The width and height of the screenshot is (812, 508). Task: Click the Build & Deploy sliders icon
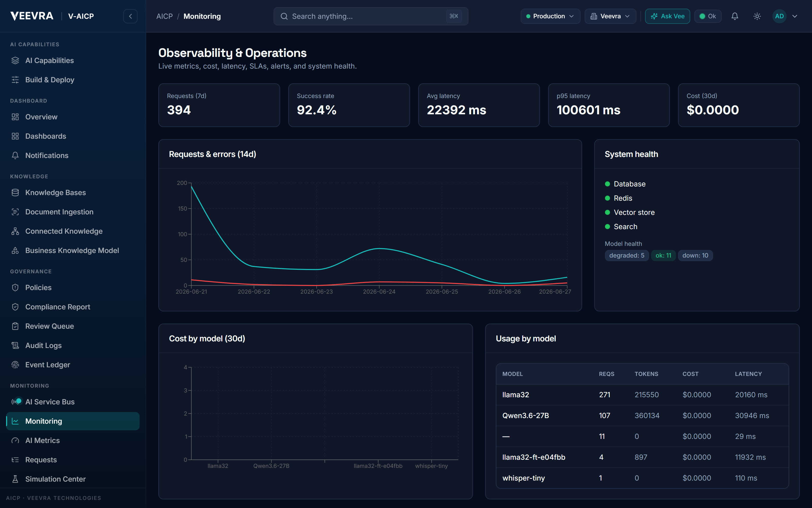[x=15, y=80]
